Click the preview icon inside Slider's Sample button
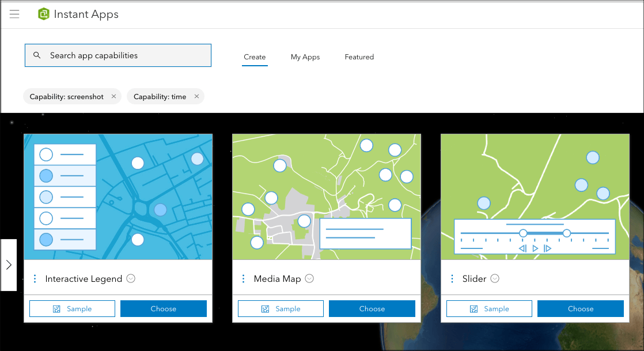The image size is (644, 351). pyautogui.click(x=475, y=308)
